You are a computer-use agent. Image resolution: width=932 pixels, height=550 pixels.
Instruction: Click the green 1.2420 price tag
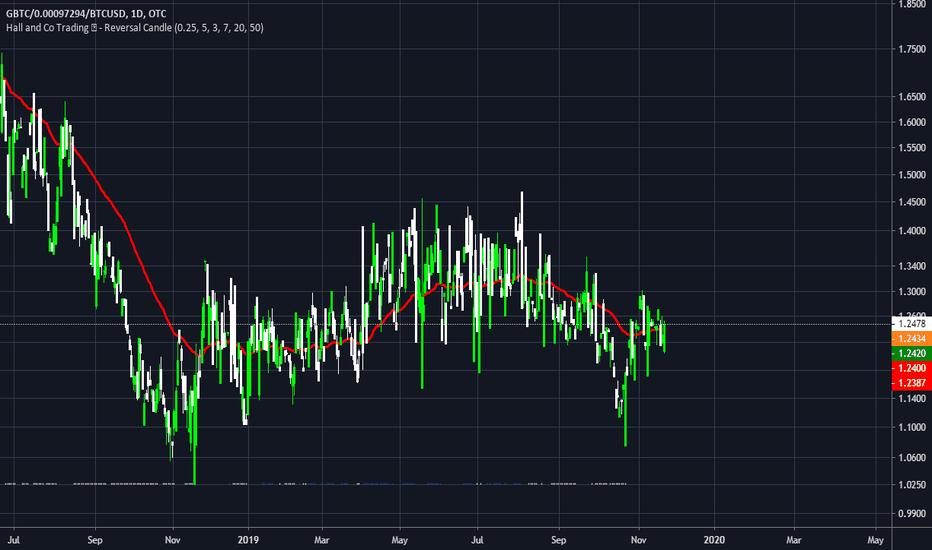(912, 353)
